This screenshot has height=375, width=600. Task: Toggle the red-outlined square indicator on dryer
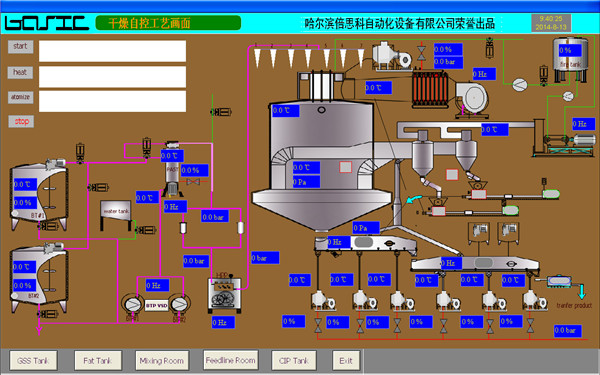[346, 167]
